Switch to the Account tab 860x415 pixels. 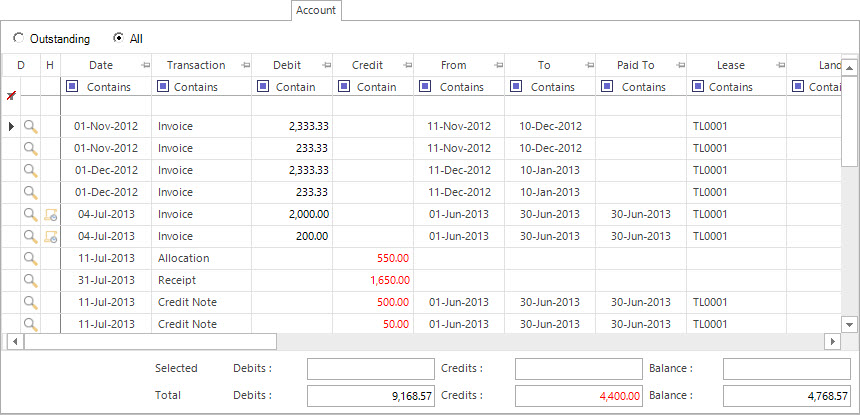coord(316,10)
